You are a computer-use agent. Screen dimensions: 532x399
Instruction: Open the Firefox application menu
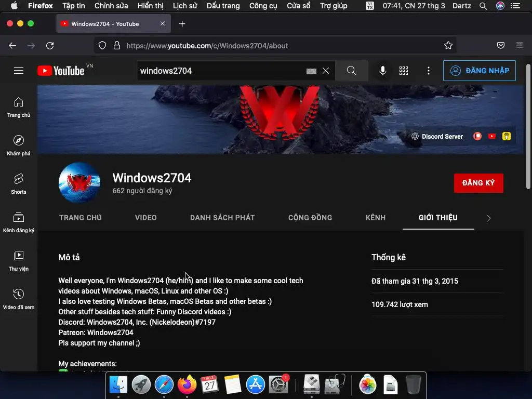520,45
